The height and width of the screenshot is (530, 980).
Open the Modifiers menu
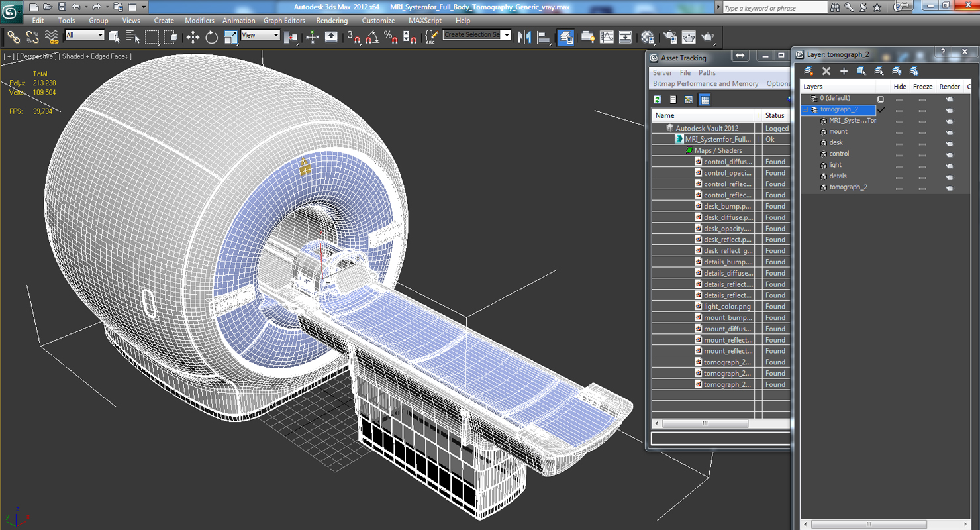click(199, 21)
